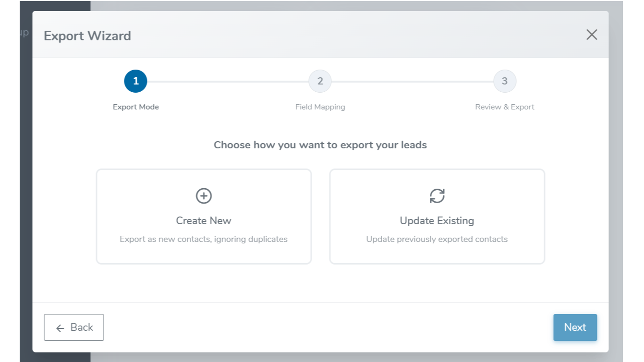Image resolution: width=644 pixels, height=362 pixels.
Task: Click step 3 Review & Export circle
Action: (504, 81)
